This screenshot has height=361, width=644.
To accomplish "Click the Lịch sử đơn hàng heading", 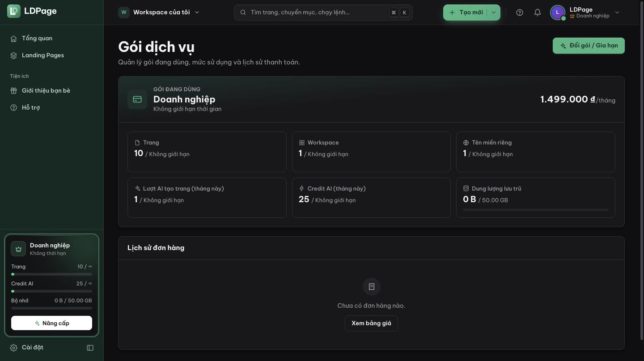I will (x=156, y=248).
